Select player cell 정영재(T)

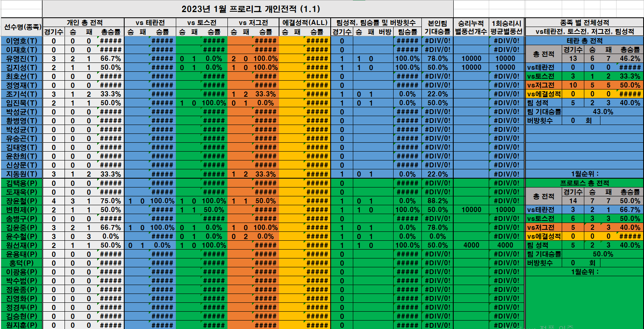click(22, 85)
